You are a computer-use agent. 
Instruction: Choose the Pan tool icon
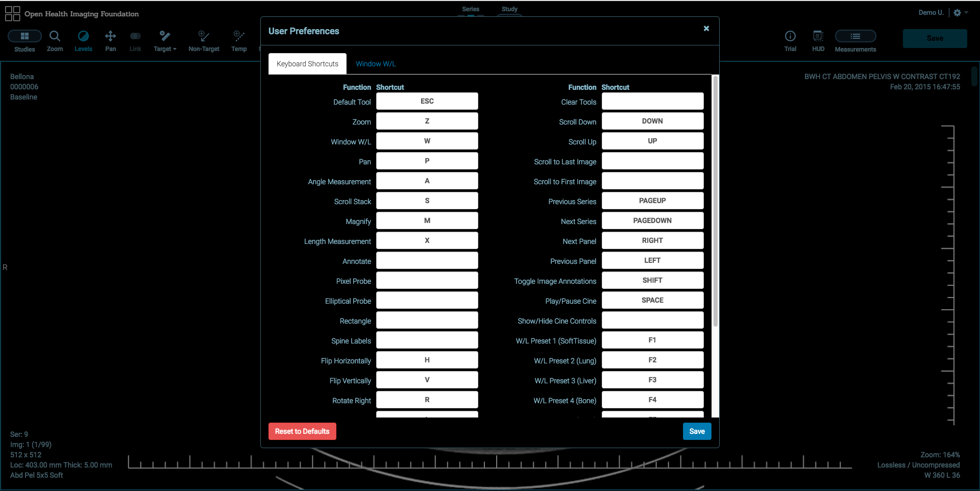coord(110,36)
